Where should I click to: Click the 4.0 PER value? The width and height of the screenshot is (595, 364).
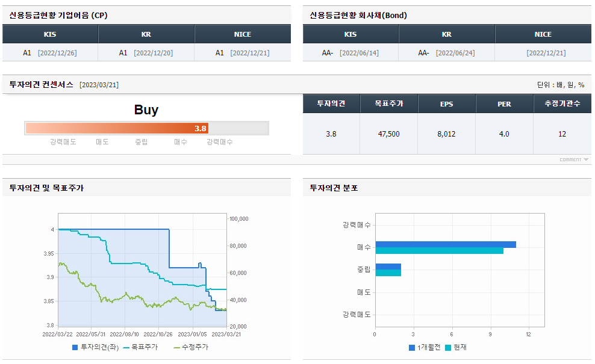click(x=504, y=134)
